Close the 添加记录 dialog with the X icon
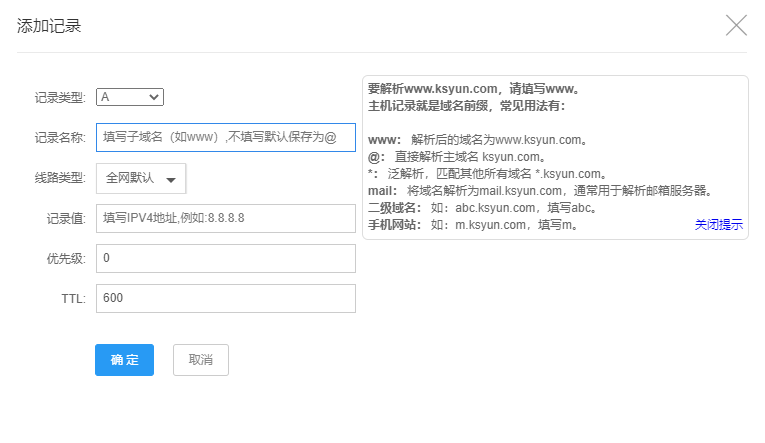Image resolution: width=765 pixels, height=443 pixels. click(736, 25)
